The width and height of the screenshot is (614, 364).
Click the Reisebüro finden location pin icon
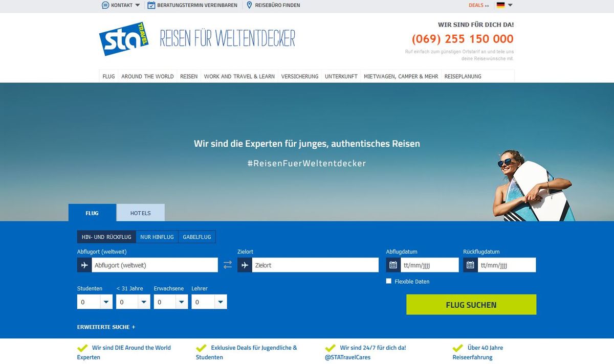tap(249, 5)
